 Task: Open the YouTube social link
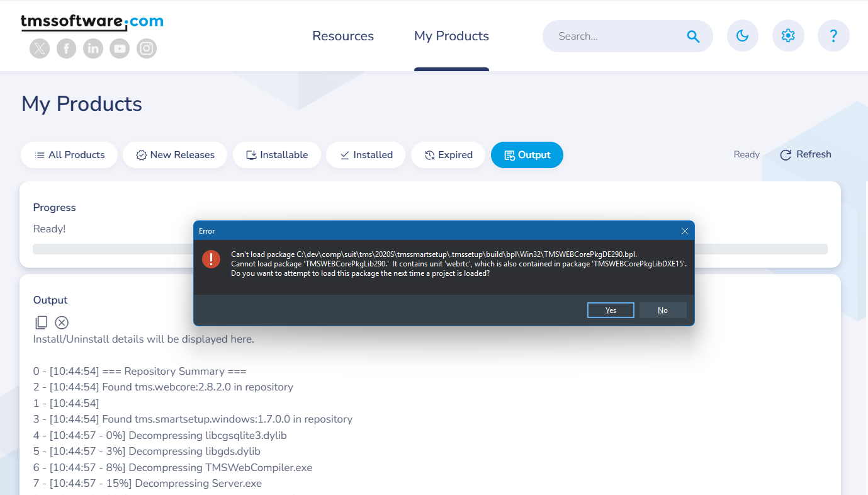coord(120,48)
